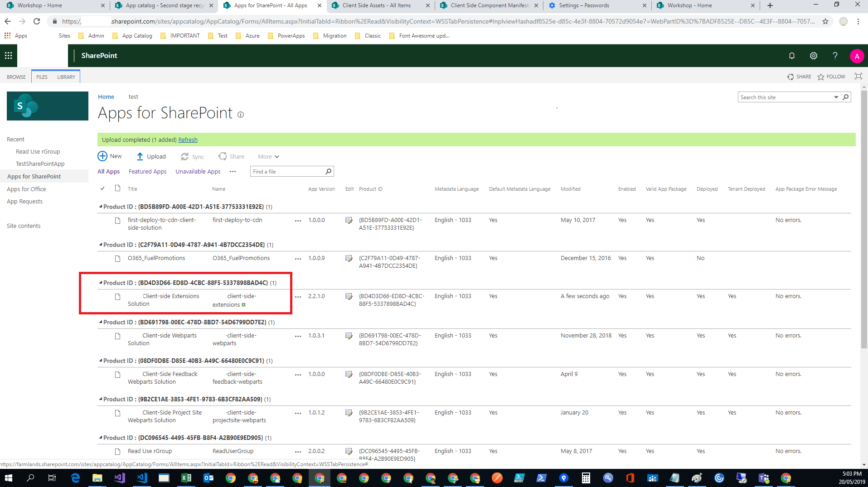Toggle Follow star for this site
The width and height of the screenshot is (868, 487).
[821, 77]
